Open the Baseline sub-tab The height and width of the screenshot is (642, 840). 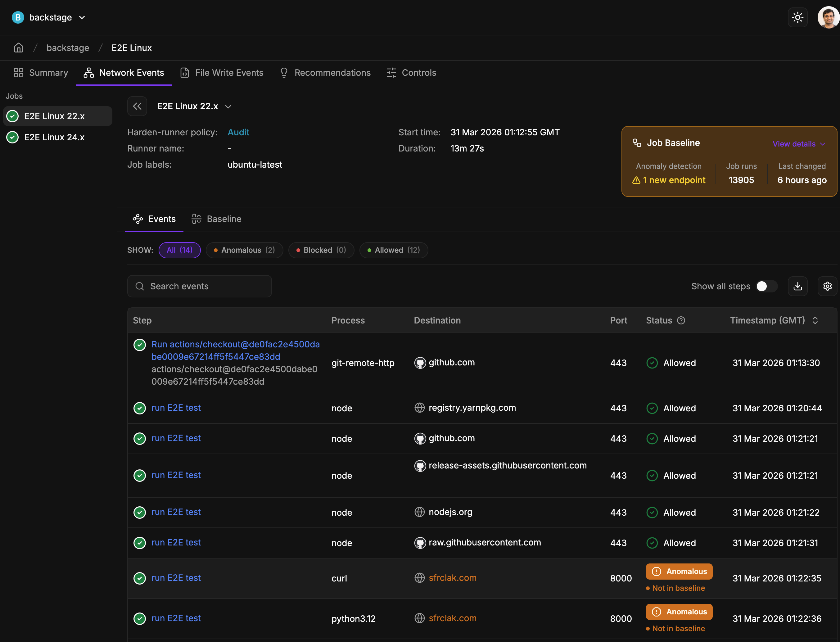[217, 219]
